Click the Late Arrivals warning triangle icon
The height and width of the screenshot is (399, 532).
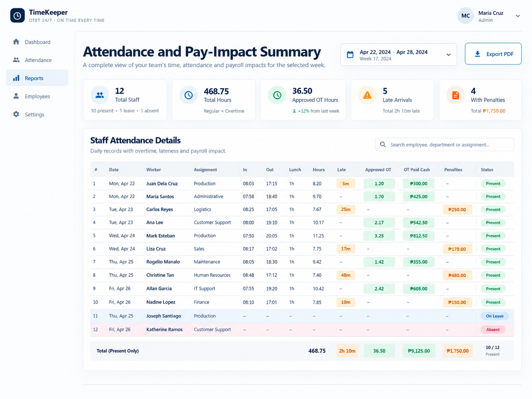367,95
